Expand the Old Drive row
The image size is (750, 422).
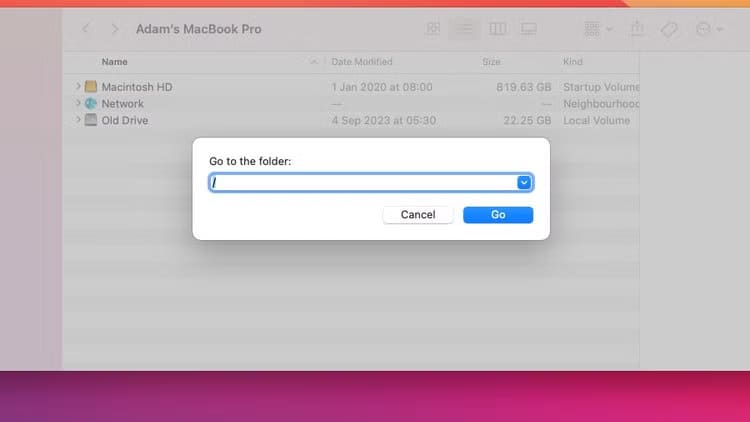78,120
